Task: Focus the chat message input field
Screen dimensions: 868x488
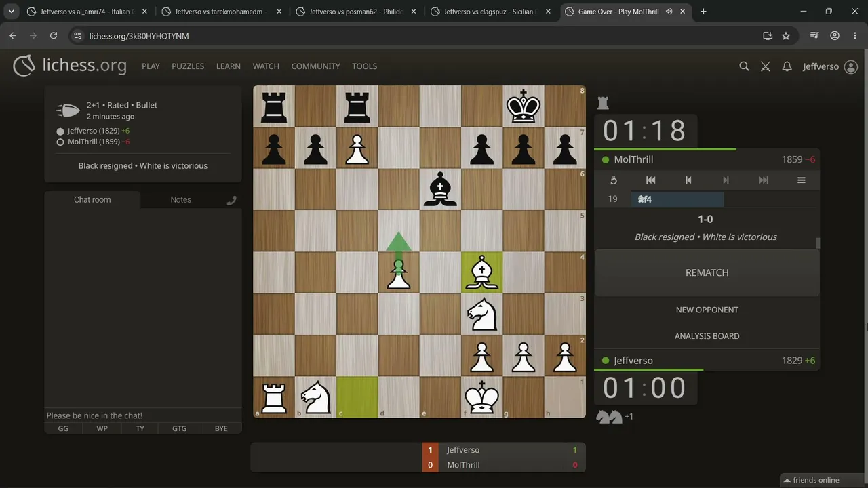Action: [x=143, y=415]
